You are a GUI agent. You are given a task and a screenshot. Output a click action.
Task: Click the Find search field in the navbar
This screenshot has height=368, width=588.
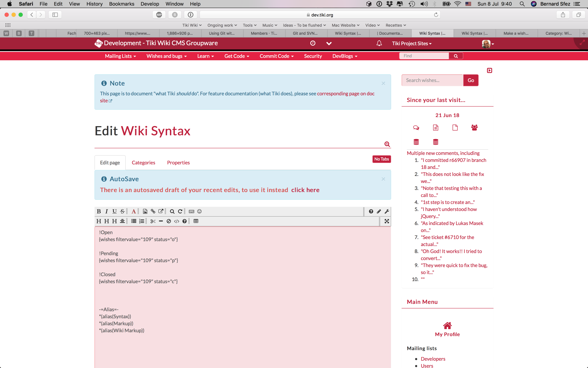click(424, 56)
